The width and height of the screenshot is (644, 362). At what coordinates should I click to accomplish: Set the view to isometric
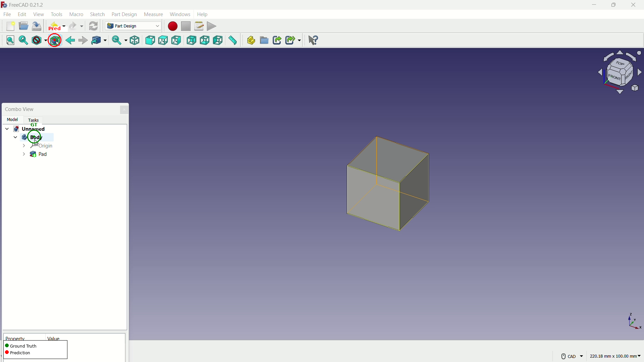(135, 40)
